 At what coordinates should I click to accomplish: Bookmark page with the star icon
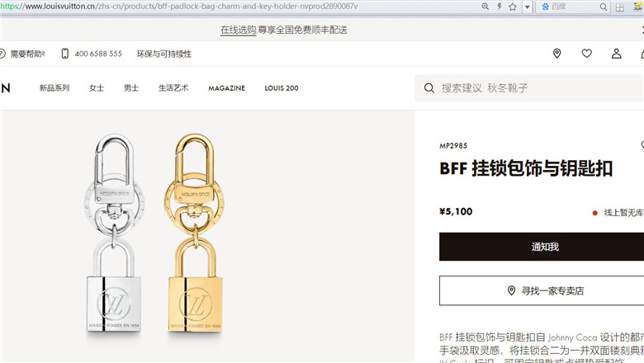pyautogui.click(x=513, y=7)
